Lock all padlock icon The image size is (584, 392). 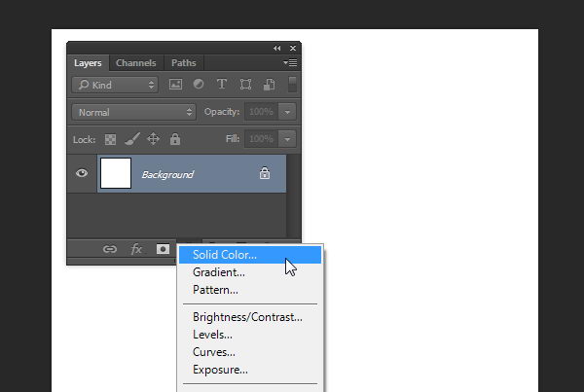point(175,139)
